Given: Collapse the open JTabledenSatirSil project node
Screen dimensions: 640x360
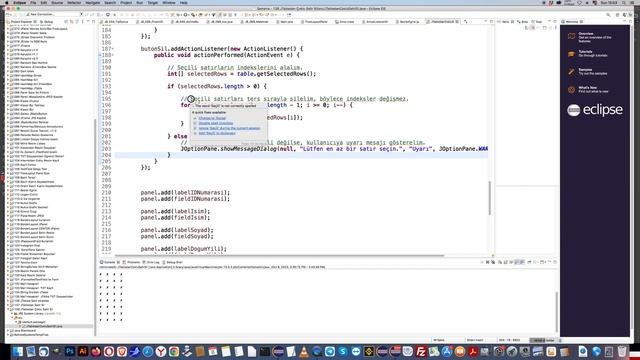Looking at the screenshot, I should 8,309.
